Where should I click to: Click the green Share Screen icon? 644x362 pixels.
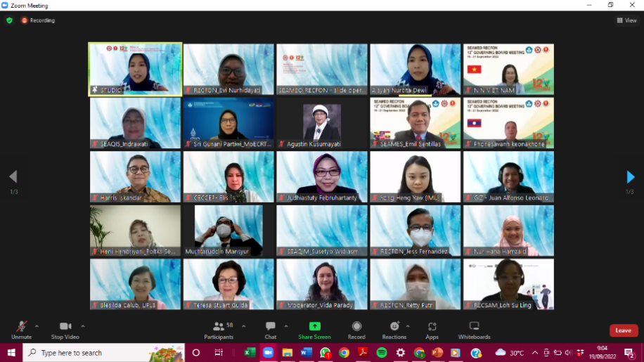pyautogui.click(x=314, y=326)
